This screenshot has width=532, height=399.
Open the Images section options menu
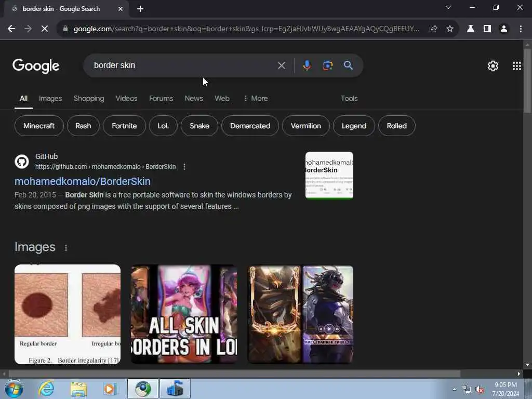tap(66, 248)
